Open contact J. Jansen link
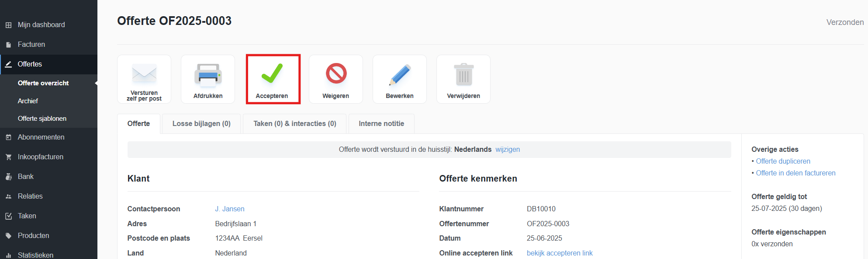 [x=229, y=209]
